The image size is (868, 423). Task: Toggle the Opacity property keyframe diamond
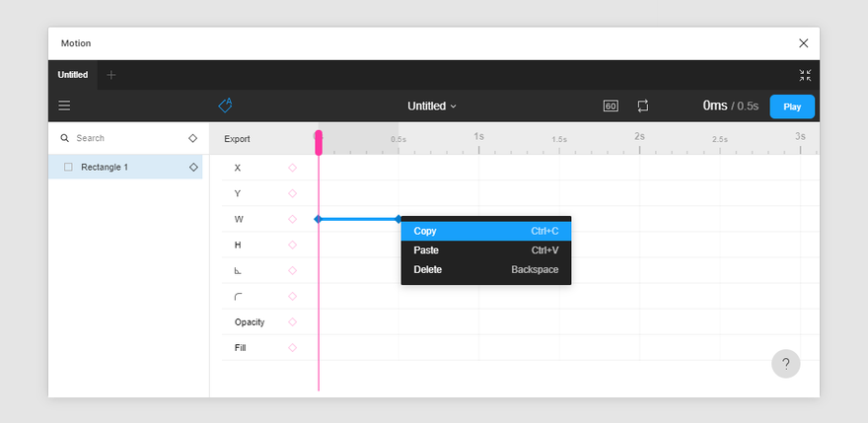pyautogui.click(x=292, y=322)
